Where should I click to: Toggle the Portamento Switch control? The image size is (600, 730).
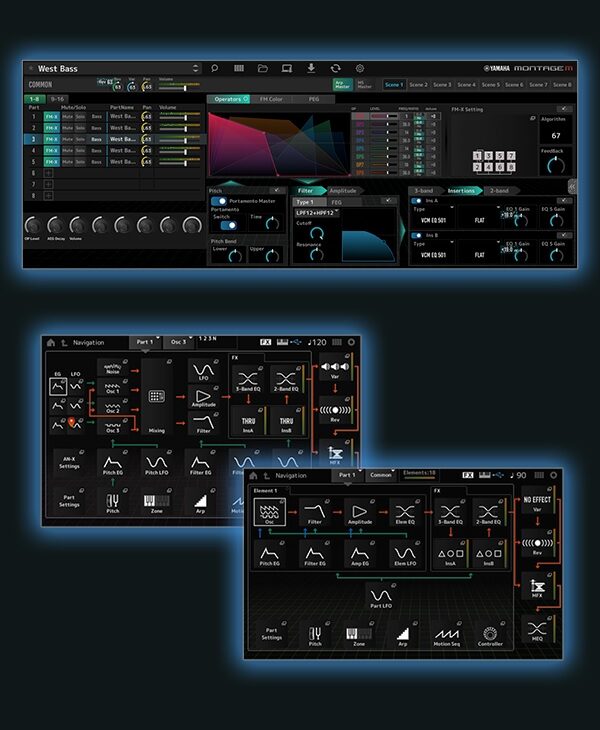[x=228, y=225]
